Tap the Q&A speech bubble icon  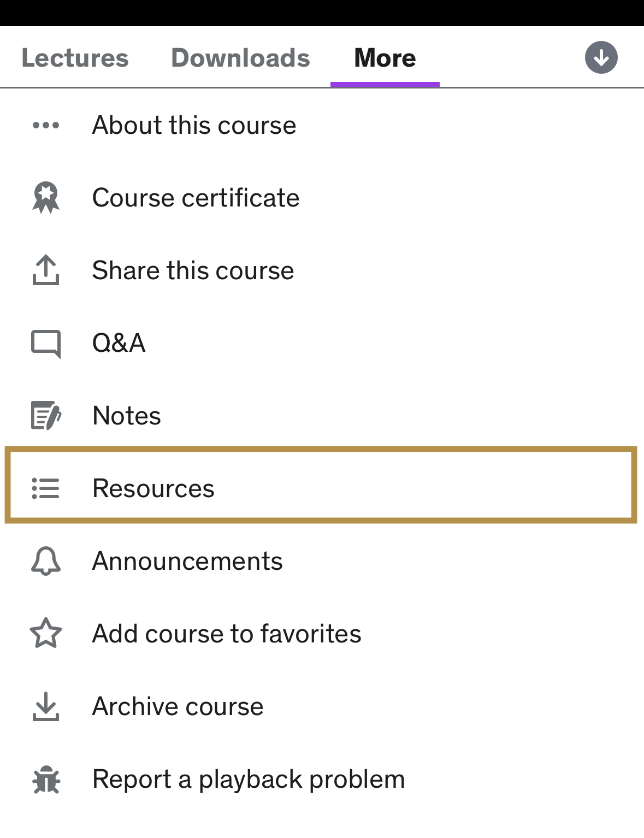(x=46, y=344)
